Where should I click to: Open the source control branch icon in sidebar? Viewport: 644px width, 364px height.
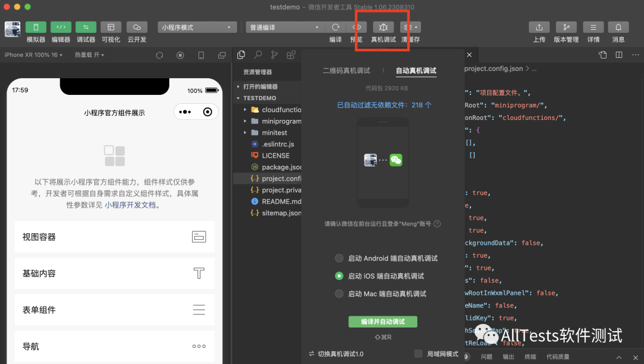tap(274, 55)
